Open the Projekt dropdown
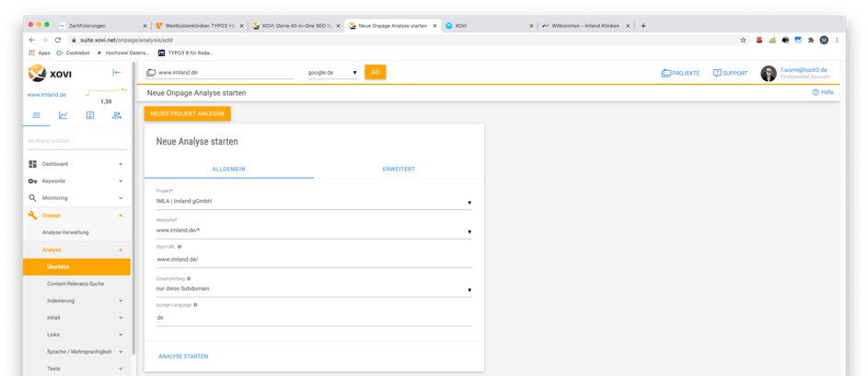The image size is (868, 376). 313,202
